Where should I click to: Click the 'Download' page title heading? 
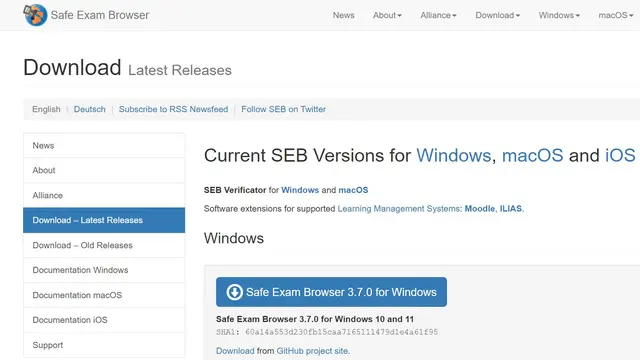[x=72, y=67]
